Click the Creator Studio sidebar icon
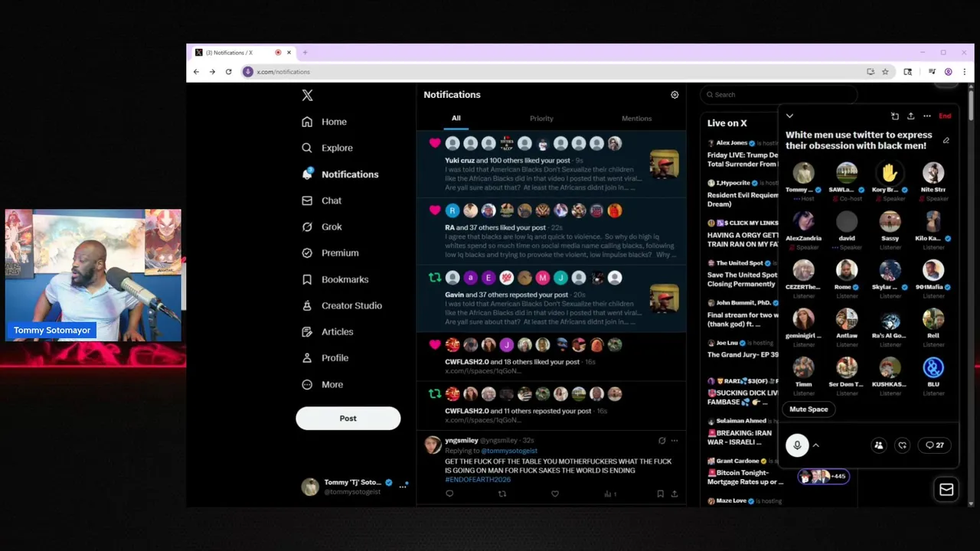Viewport: 980px width, 551px height. point(307,305)
